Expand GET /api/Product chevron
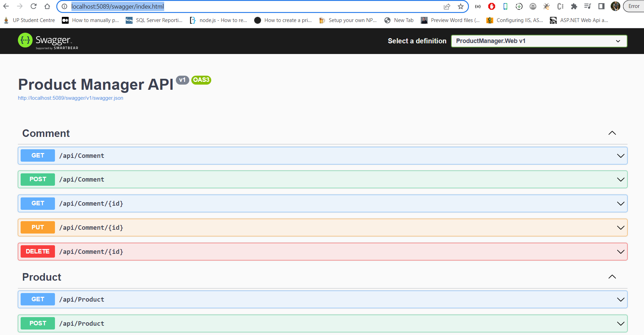This screenshot has width=644, height=335. point(621,300)
